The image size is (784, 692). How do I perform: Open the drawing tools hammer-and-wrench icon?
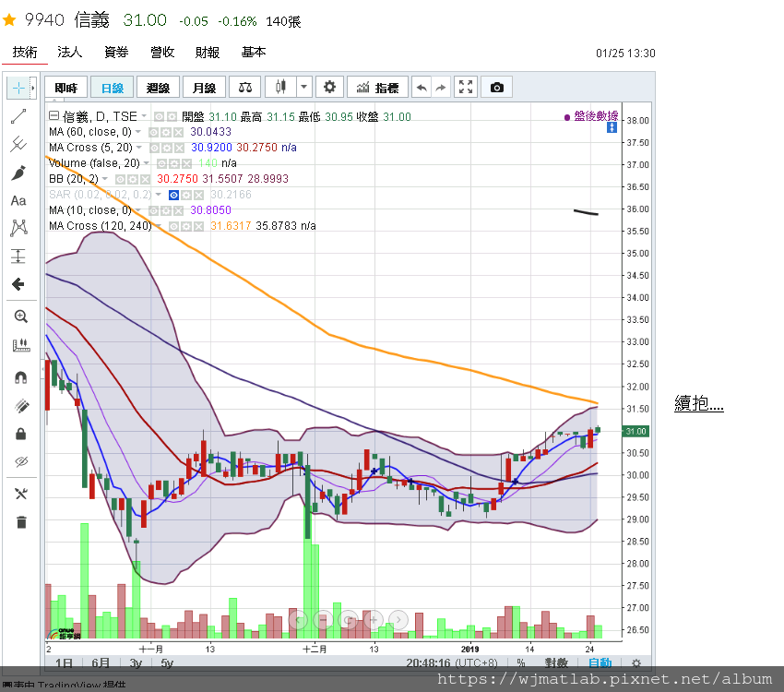tap(21, 494)
